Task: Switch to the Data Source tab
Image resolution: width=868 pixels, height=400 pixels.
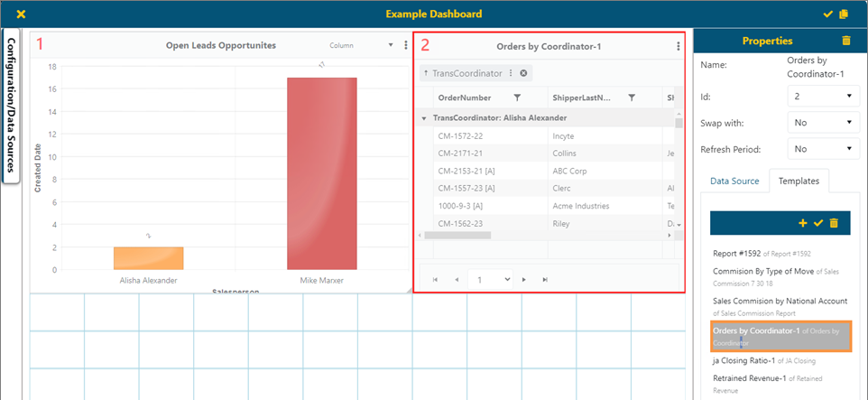Action: coord(734,181)
